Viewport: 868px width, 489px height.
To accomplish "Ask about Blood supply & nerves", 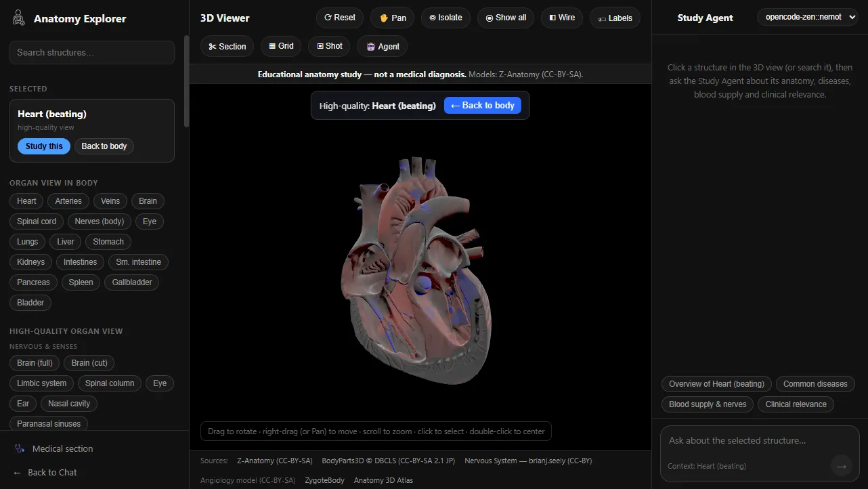I will [x=708, y=404].
